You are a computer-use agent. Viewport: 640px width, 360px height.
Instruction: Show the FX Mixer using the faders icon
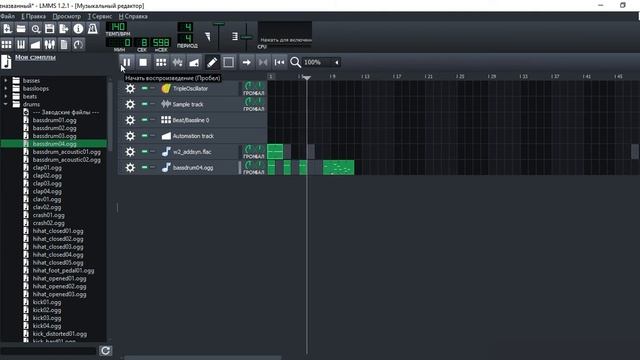(x=49, y=44)
